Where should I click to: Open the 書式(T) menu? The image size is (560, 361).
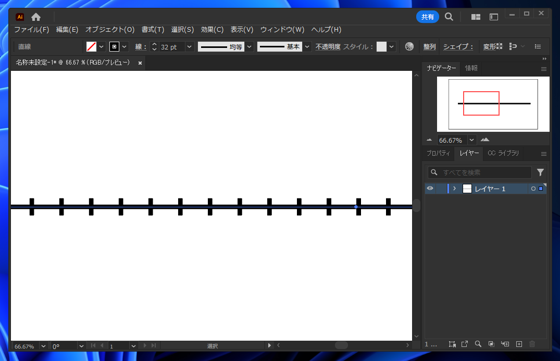pyautogui.click(x=153, y=30)
